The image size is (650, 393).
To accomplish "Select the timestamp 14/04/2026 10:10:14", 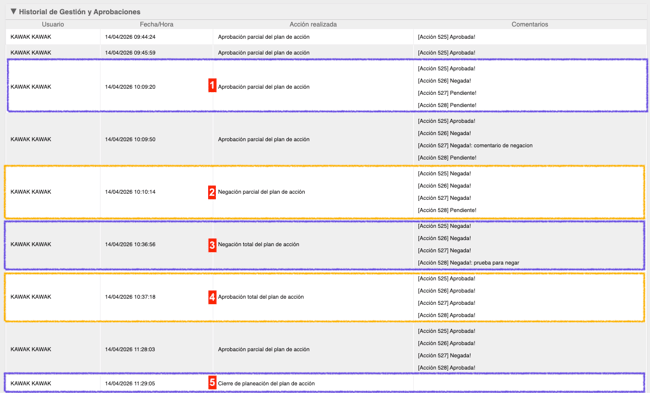I will pyautogui.click(x=130, y=192).
